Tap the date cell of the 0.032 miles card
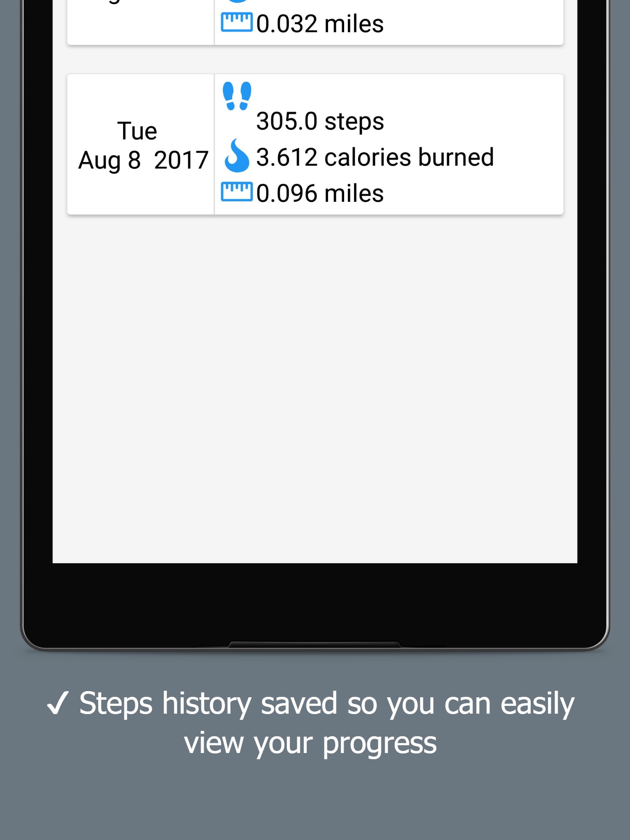 [141, 21]
